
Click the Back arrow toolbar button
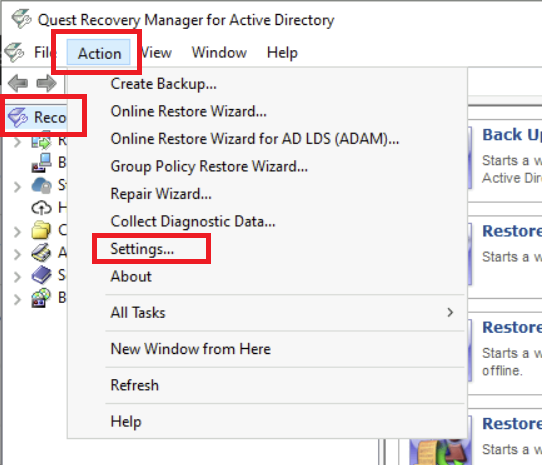coord(18,83)
